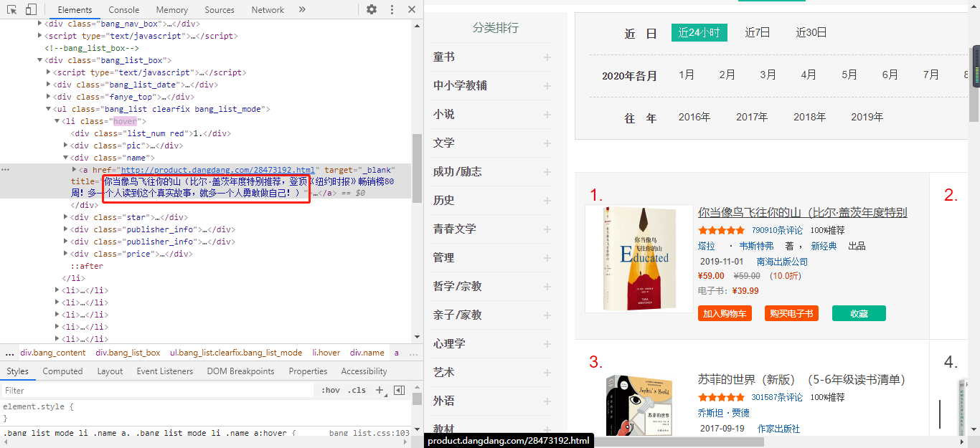The image size is (980, 448).
Task: Open the 你当像鸟飞往你的山 book title link
Action: [x=803, y=213]
